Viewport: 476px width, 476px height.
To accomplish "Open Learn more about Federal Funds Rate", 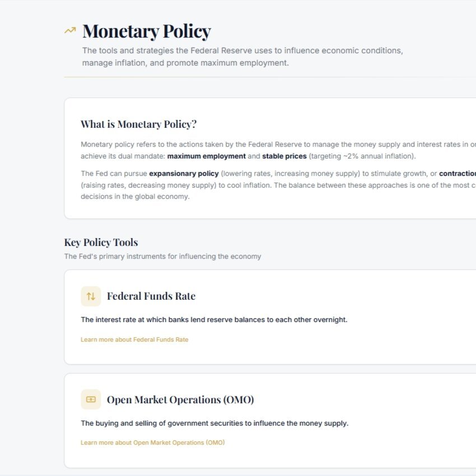I will click(x=134, y=339).
